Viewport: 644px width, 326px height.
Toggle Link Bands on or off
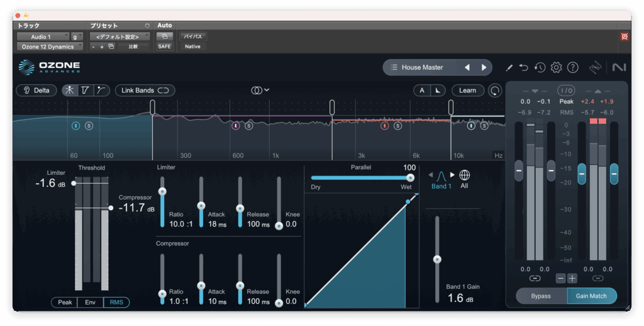click(x=145, y=90)
